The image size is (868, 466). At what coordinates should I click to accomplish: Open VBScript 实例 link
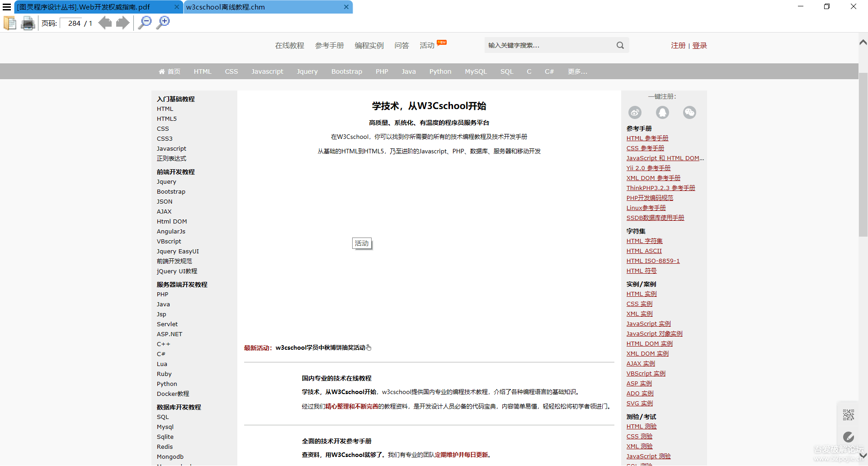(646, 374)
